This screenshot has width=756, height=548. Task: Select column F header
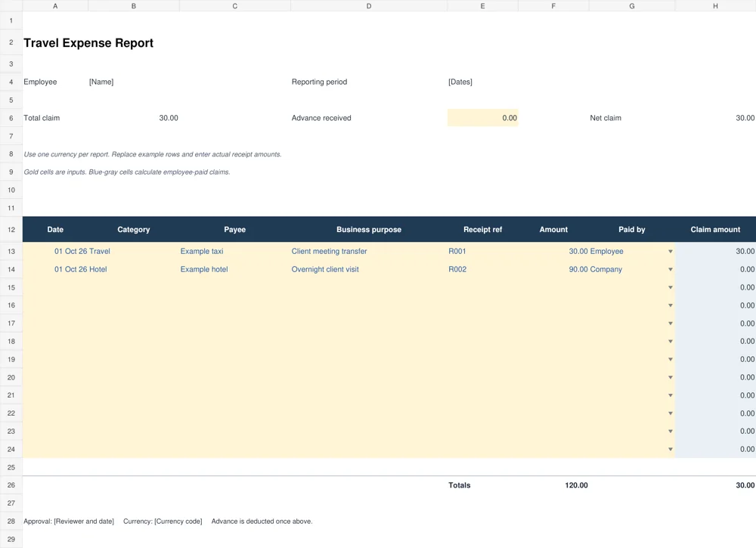click(x=553, y=6)
